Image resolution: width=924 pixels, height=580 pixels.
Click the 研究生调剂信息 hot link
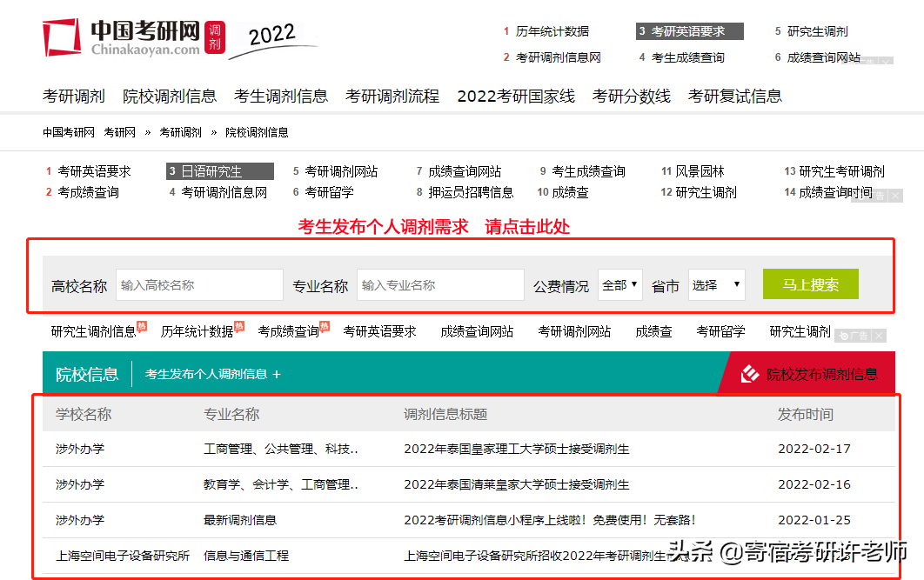point(94,331)
